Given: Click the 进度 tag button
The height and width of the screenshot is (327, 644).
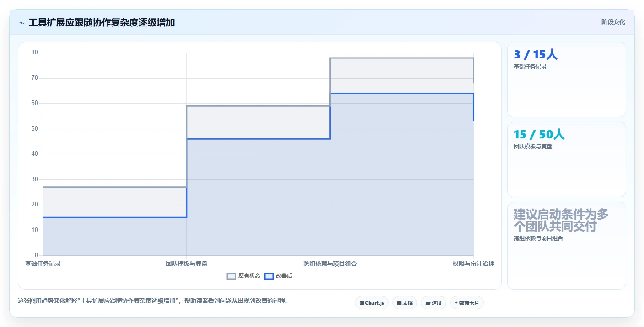Looking at the screenshot, I should tap(434, 303).
